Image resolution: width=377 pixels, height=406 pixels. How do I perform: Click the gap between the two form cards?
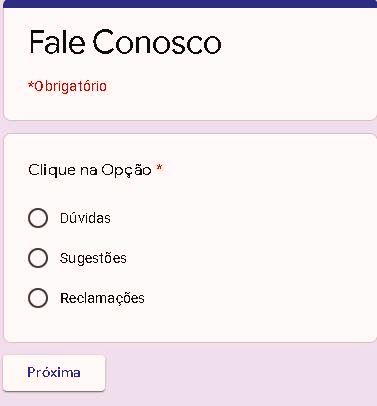pyautogui.click(x=190, y=127)
